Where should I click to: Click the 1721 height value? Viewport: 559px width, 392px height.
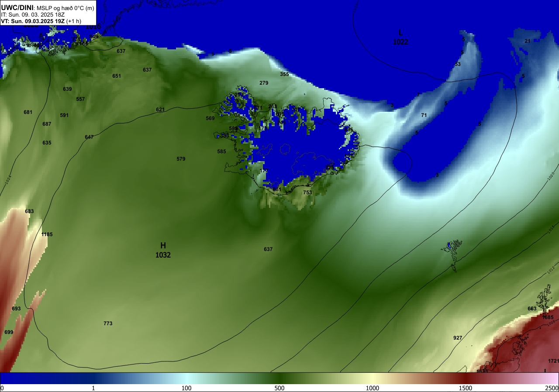[553, 361]
